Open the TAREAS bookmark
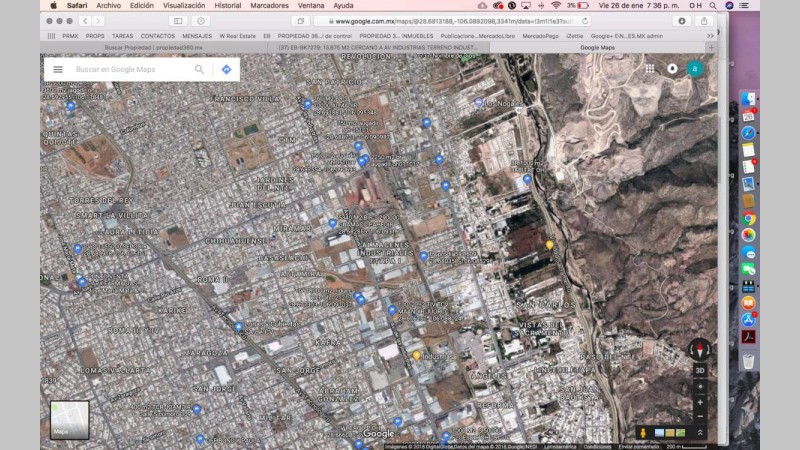Screen dimensions: 800x450 122,36
